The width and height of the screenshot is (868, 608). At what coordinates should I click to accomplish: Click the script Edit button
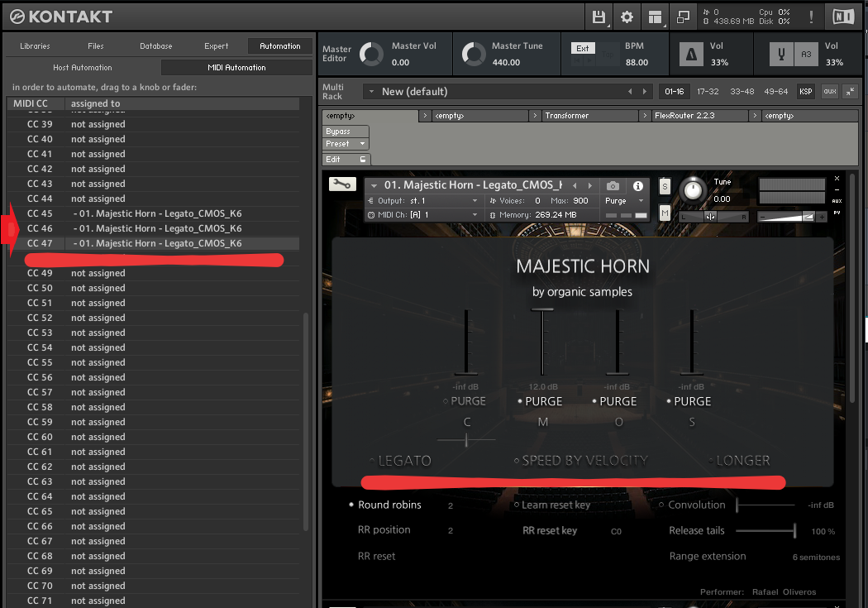tap(346, 159)
